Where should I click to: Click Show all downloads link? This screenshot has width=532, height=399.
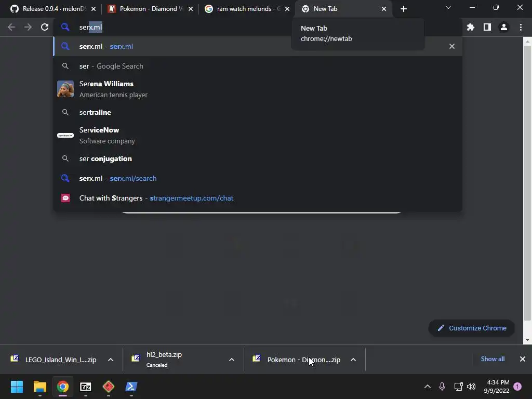[493, 359]
